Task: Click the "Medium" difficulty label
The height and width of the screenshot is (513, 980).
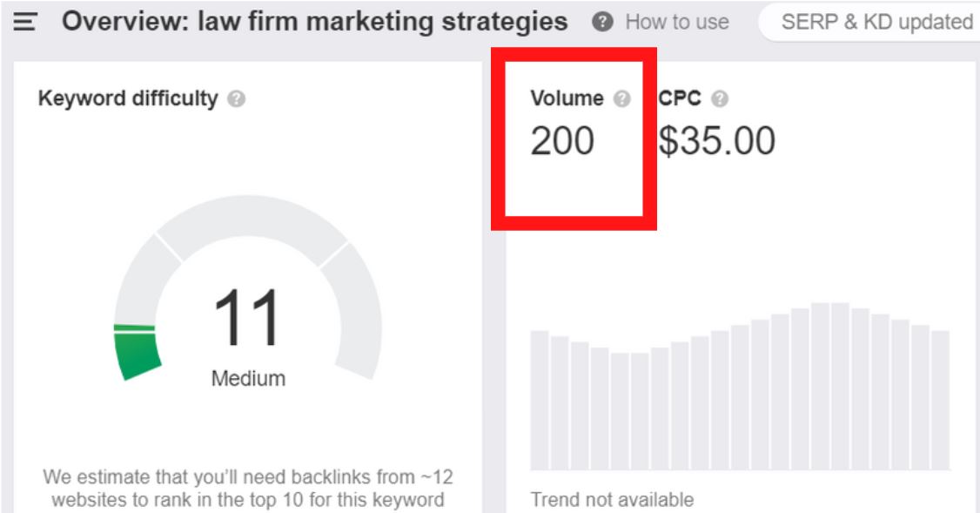Action: tap(248, 379)
